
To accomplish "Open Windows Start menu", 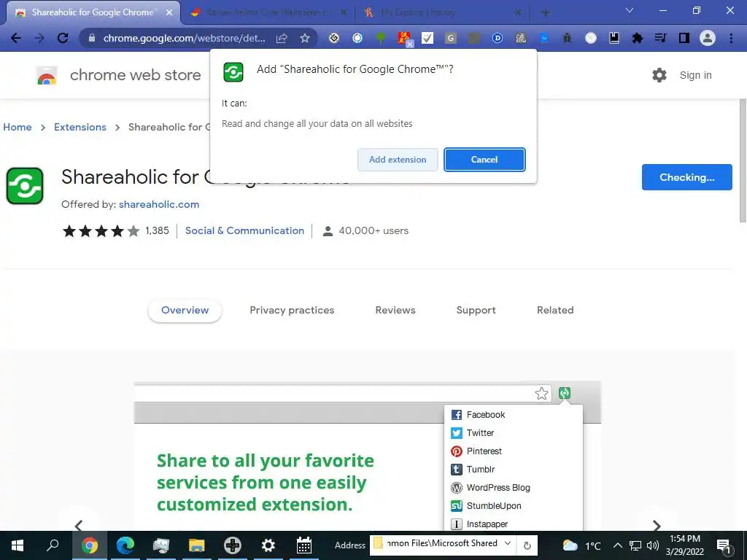I will pyautogui.click(x=18, y=545).
